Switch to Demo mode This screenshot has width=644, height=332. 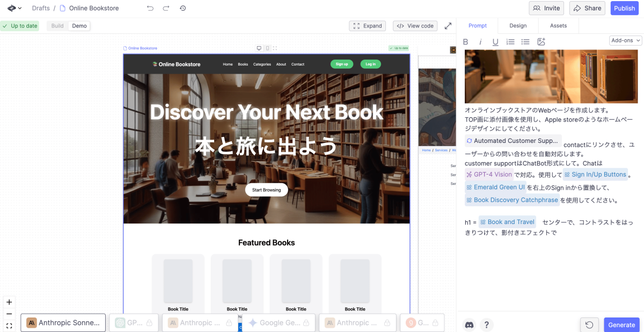pyautogui.click(x=79, y=26)
